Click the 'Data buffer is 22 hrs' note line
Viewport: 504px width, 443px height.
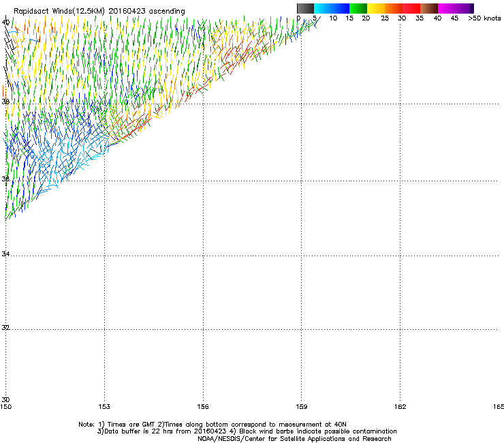(x=247, y=431)
